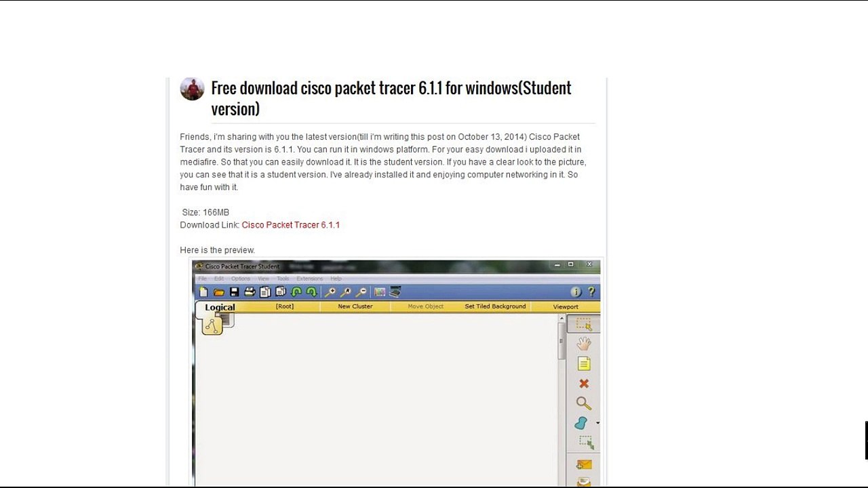Open the Help menu in menu bar
Image resolution: width=868 pixels, height=488 pixels.
point(336,279)
